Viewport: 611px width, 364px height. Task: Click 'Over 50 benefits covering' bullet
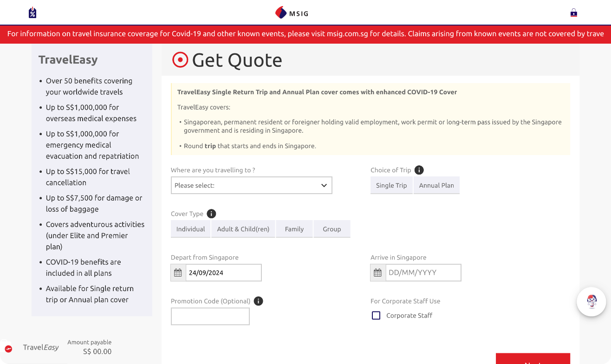89,86
